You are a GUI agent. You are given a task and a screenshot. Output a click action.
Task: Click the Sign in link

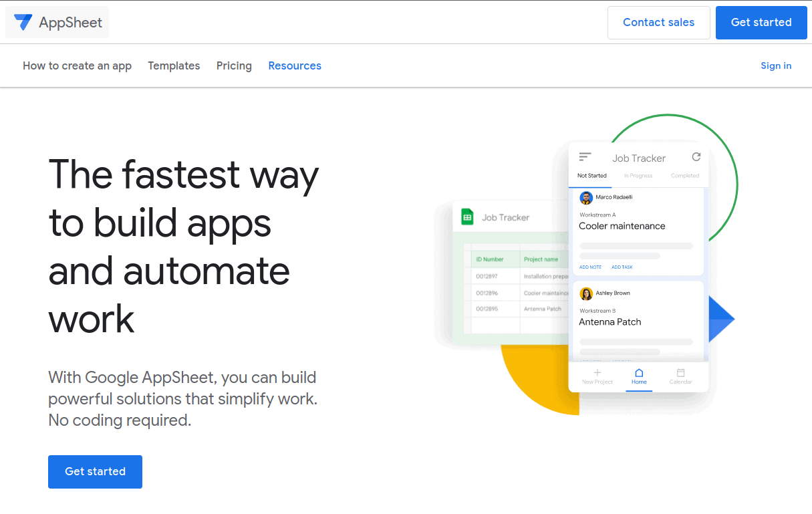(x=776, y=66)
